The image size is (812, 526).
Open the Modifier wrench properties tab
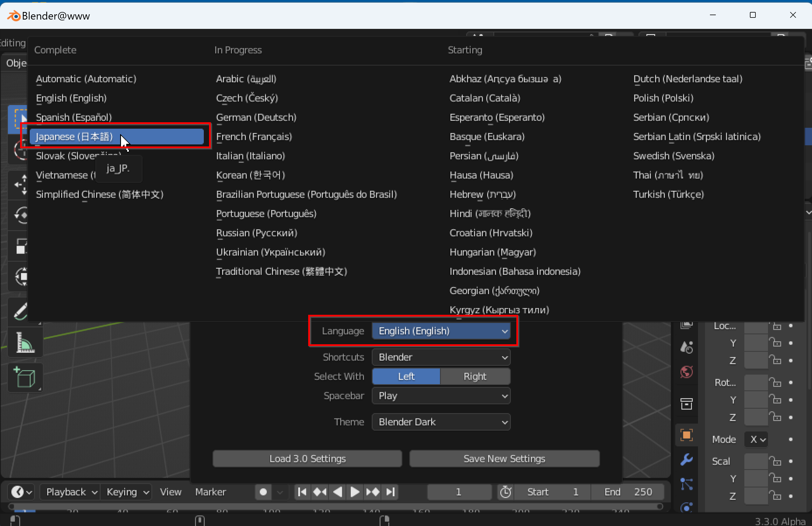pos(686,459)
